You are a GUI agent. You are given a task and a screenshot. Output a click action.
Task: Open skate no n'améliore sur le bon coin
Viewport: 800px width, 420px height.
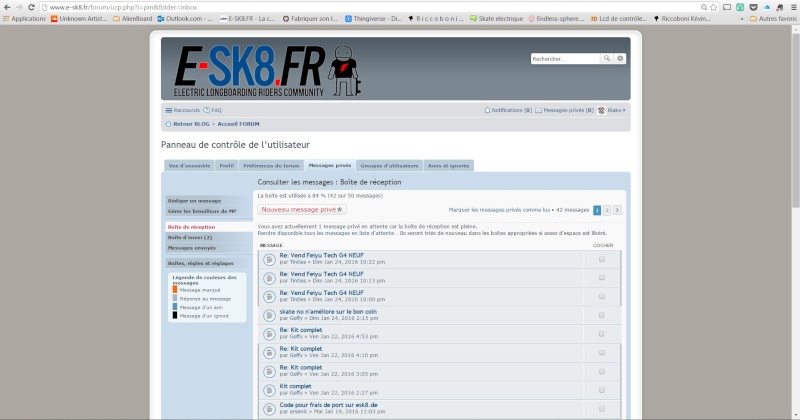pyautogui.click(x=328, y=312)
